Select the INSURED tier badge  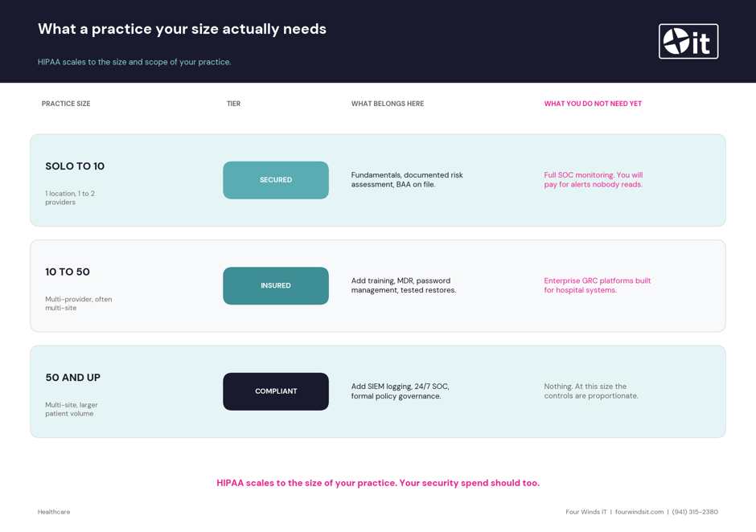coord(276,286)
